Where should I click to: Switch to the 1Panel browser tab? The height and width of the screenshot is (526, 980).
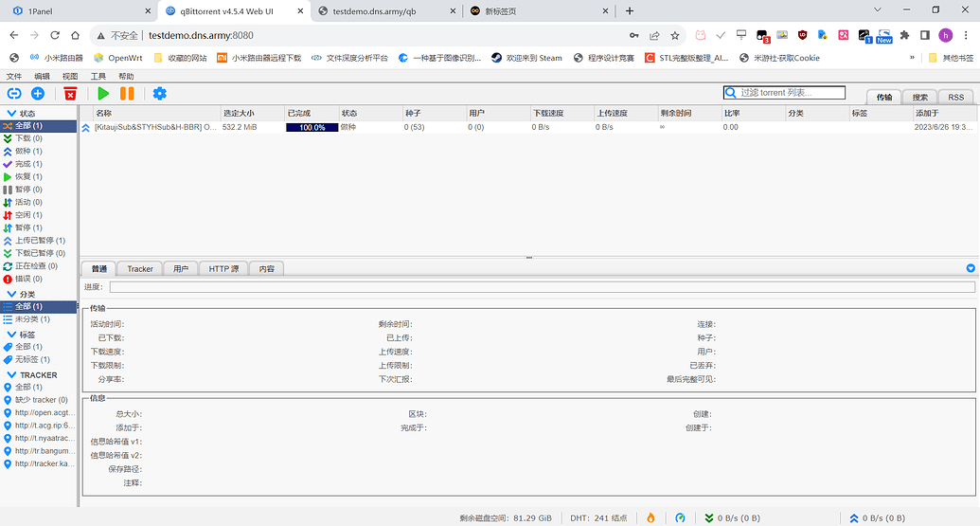80,10
